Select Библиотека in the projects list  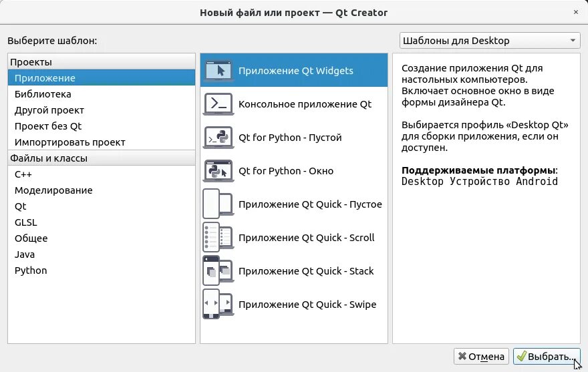tap(102, 94)
